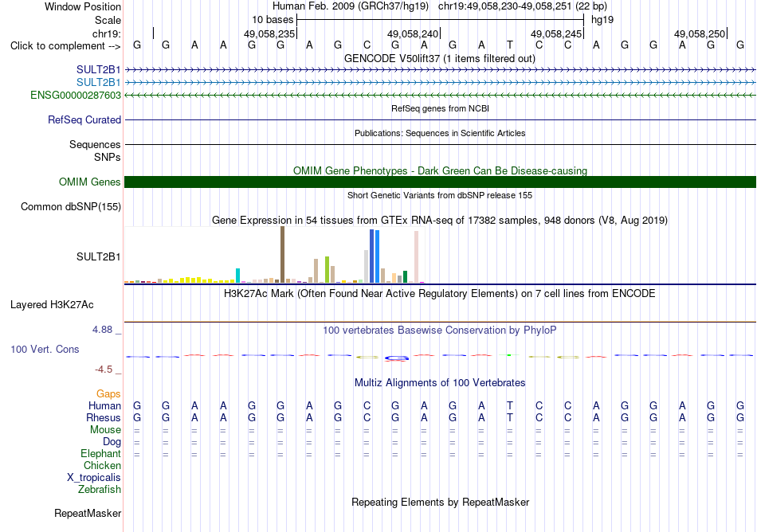
Task: Click the light pink GTEx expression bar
Action: click(416, 256)
